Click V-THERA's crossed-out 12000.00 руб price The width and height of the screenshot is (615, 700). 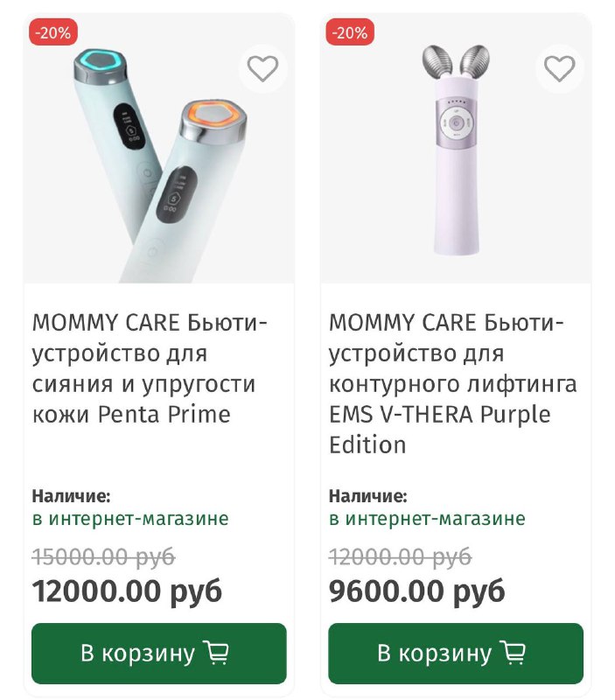(x=400, y=556)
